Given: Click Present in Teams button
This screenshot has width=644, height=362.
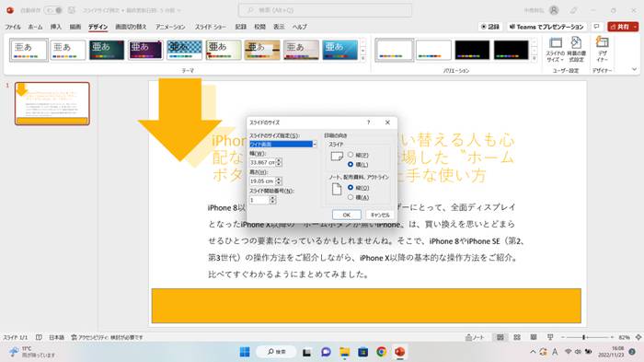Looking at the screenshot, I should point(546,27).
